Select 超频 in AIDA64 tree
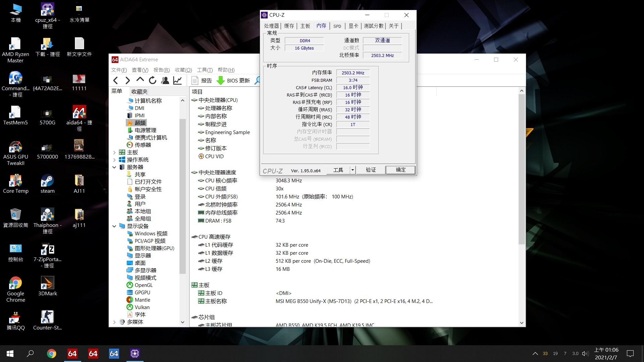Image resolution: width=644 pixels, height=362 pixels. tap(137, 123)
